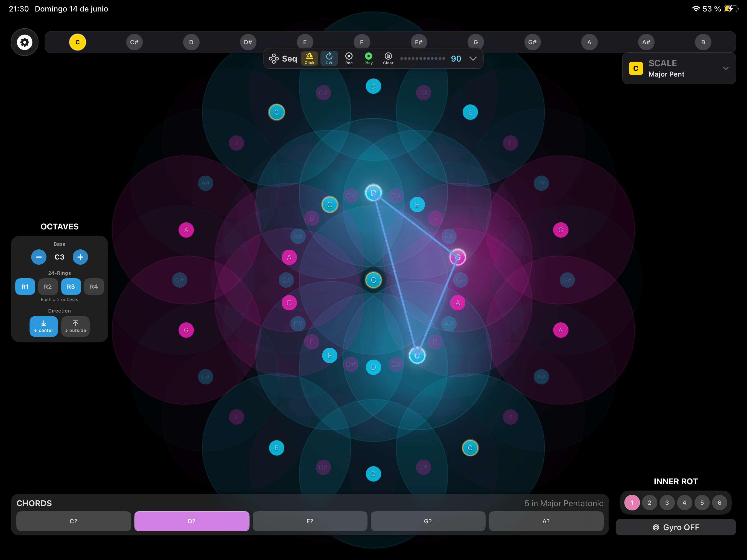
Task: Play the E? chord button
Action: (x=310, y=521)
